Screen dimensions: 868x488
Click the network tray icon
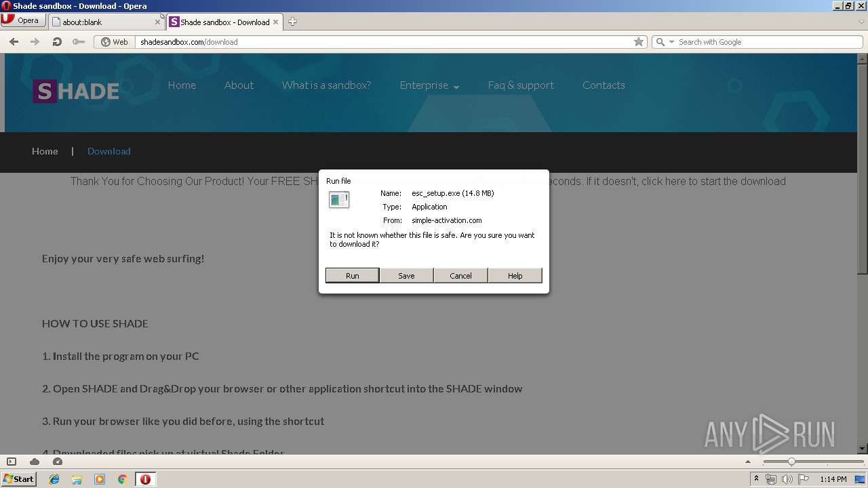[x=771, y=479]
